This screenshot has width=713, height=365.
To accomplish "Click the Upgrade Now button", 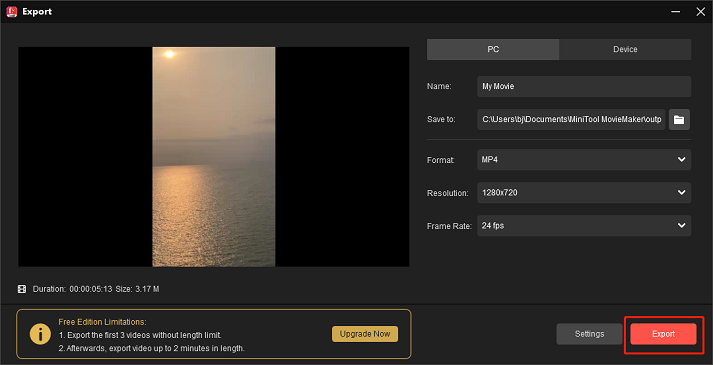I will (365, 334).
